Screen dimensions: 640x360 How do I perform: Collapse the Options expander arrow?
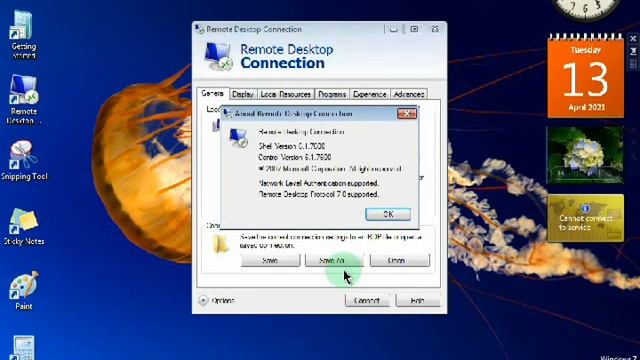[x=203, y=300]
